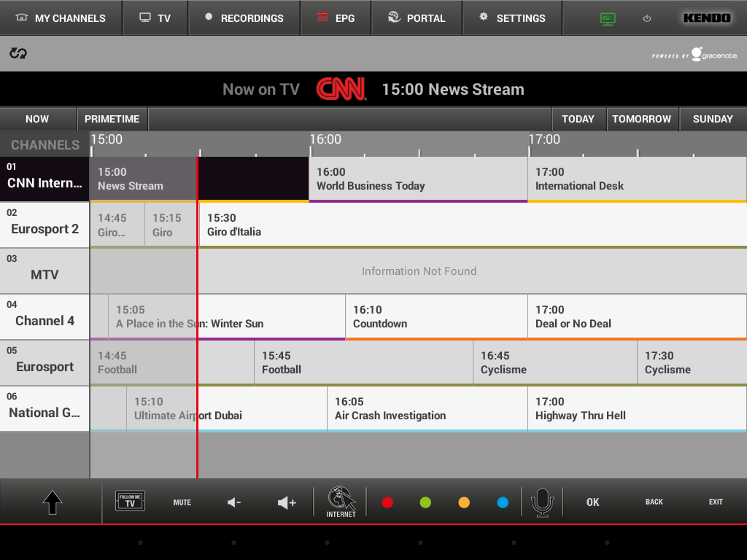Open the Portal tab
747x560 pixels.
coord(417,18)
